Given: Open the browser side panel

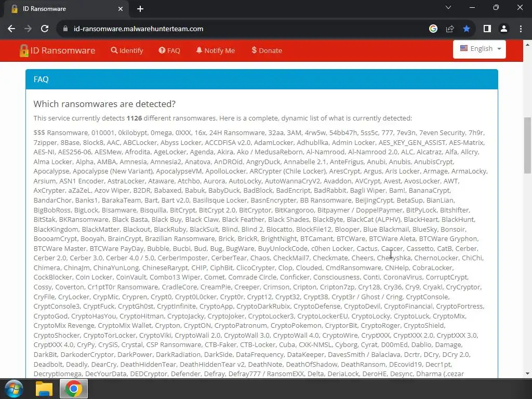Looking at the screenshot, I should [x=487, y=29].
